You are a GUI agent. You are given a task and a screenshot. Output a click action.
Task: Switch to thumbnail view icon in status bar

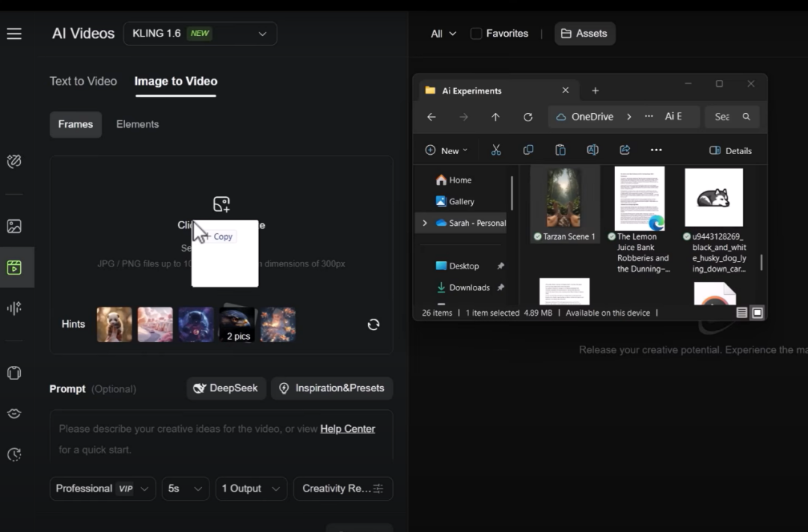(757, 313)
